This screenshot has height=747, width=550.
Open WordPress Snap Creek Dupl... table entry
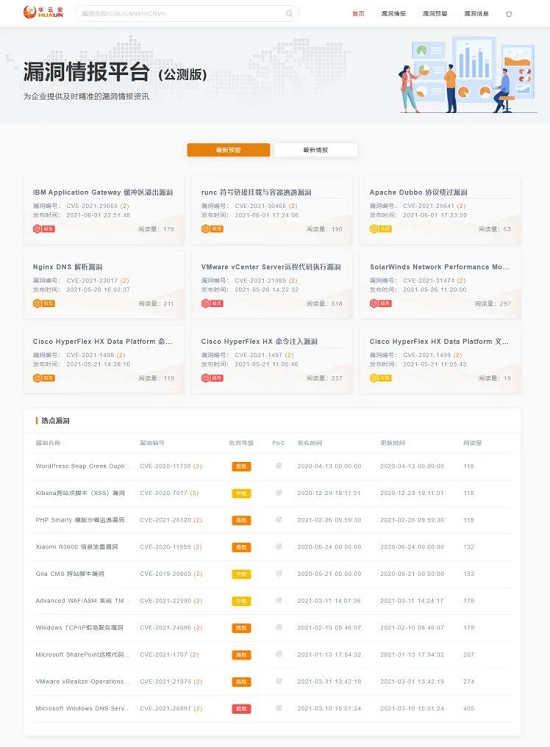point(81,466)
